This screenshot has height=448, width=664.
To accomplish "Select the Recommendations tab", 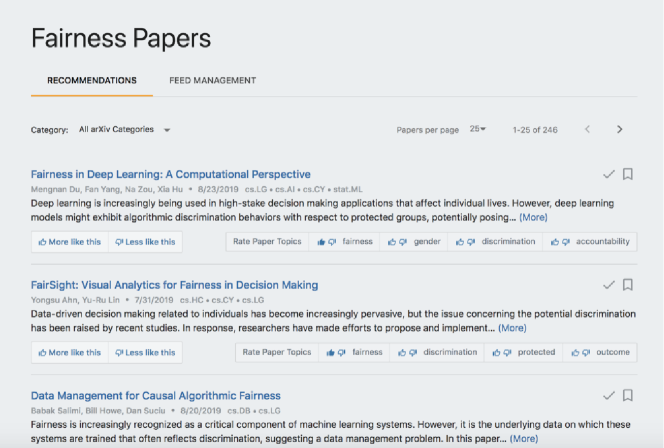I will (92, 80).
